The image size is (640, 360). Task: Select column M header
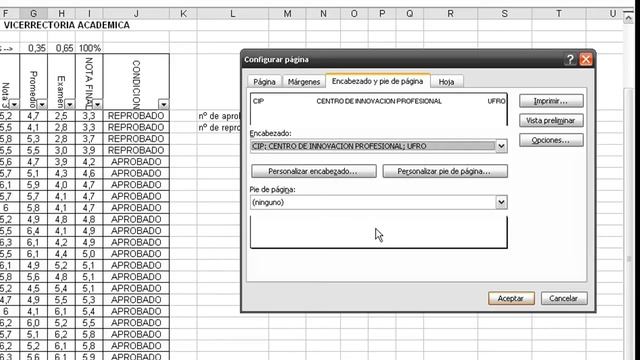pyautogui.click(x=287, y=14)
